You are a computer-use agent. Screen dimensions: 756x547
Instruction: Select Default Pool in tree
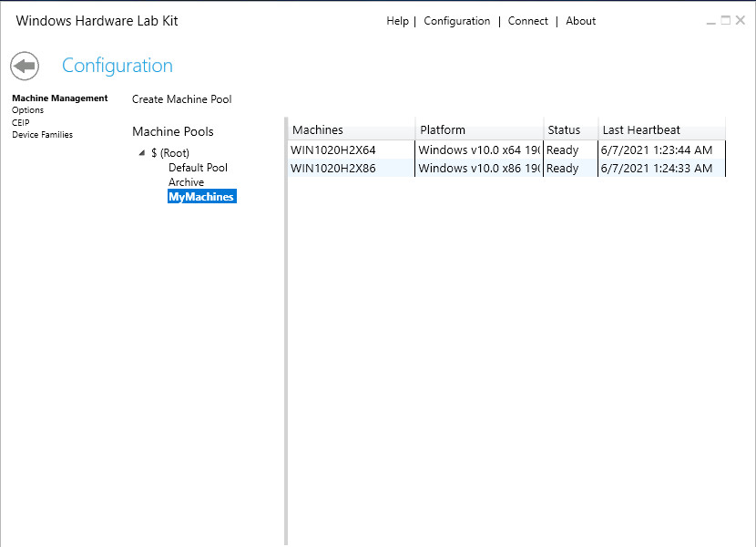198,168
